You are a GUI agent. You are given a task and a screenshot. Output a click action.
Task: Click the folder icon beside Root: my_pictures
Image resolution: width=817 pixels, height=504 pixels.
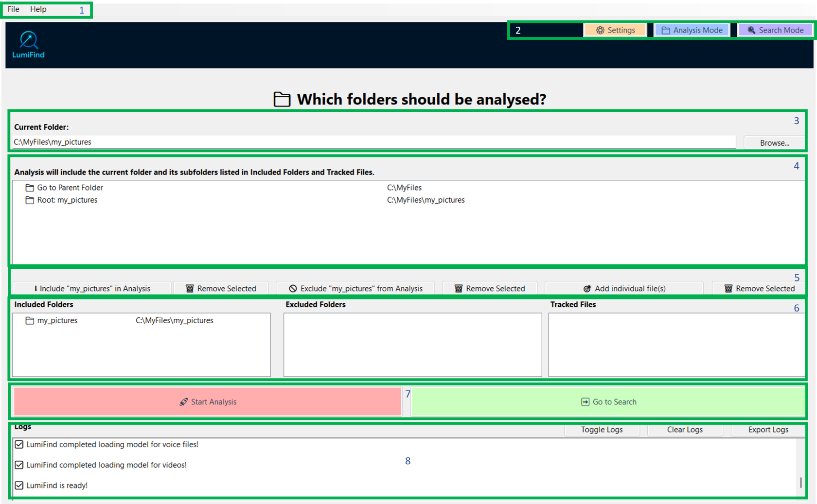coord(30,200)
